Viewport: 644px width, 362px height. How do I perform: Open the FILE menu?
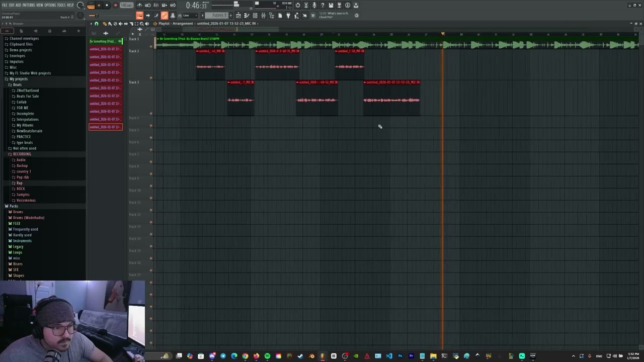(x=5, y=5)
